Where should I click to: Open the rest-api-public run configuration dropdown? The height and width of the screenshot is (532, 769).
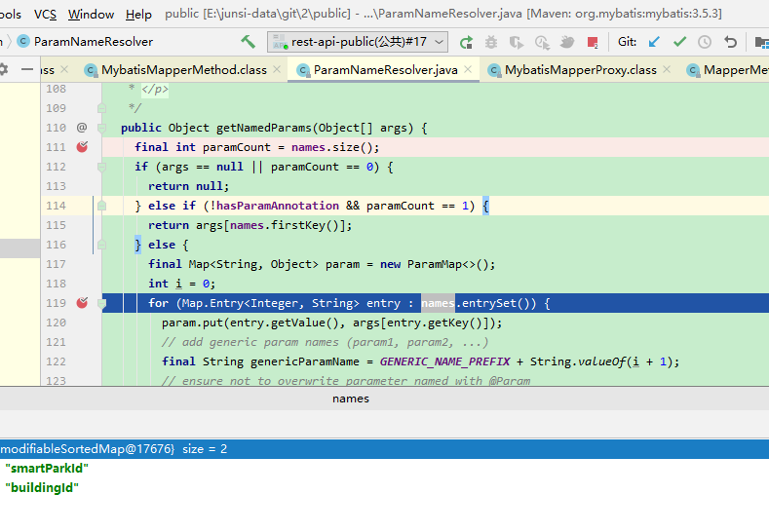click(x=357, y=42)
